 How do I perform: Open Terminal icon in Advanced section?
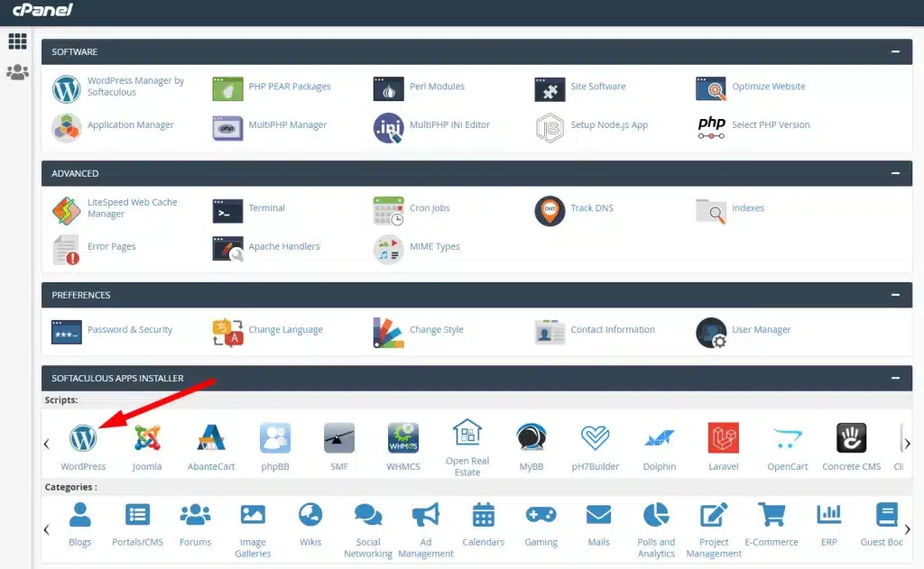pyautogui.click(x=227, y=209)
